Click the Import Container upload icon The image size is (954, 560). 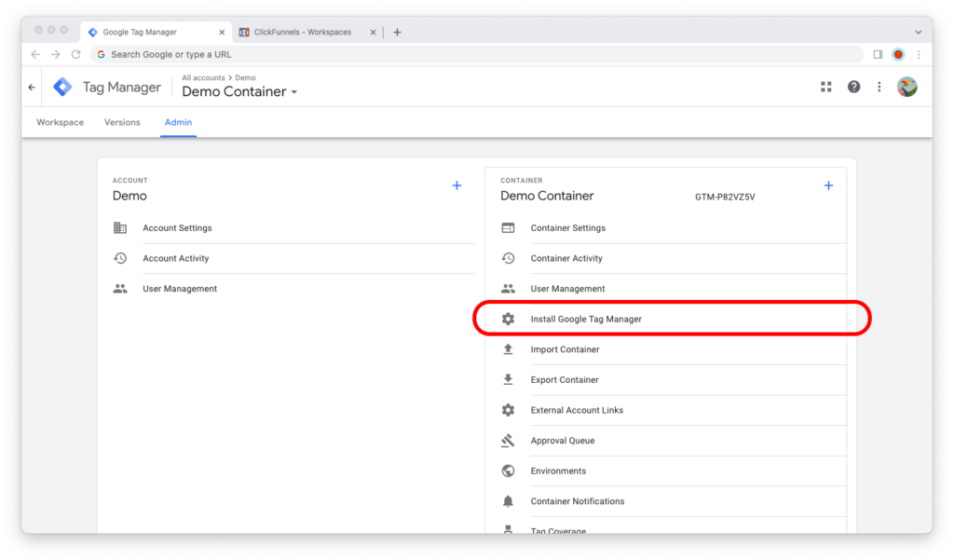(x=508, y=349)
